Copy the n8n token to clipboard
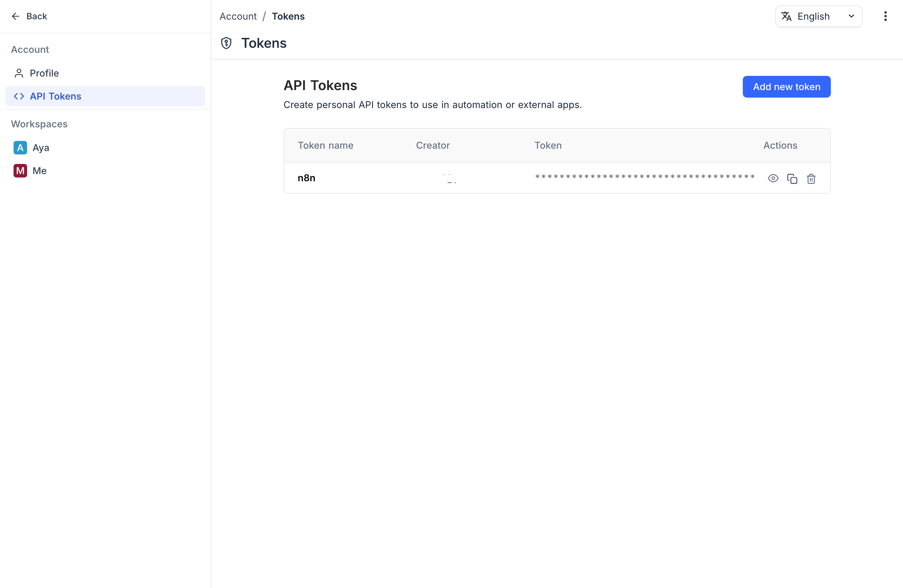This screenshot has height=588, width=903. [792, 178]
